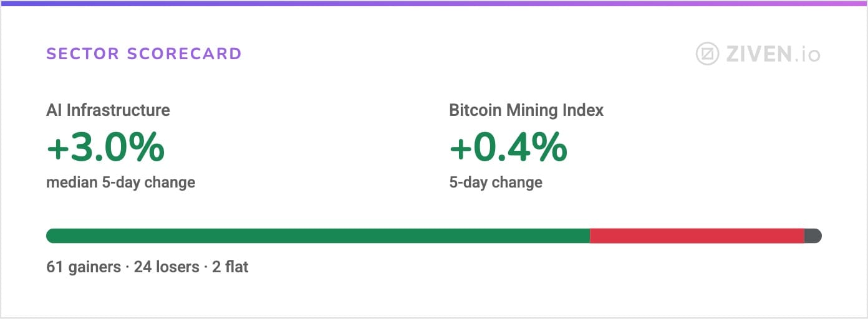868x319 pixels.
Task: Select the +3.0% AI Infrastructure value
Action: [x=105, y=148]
